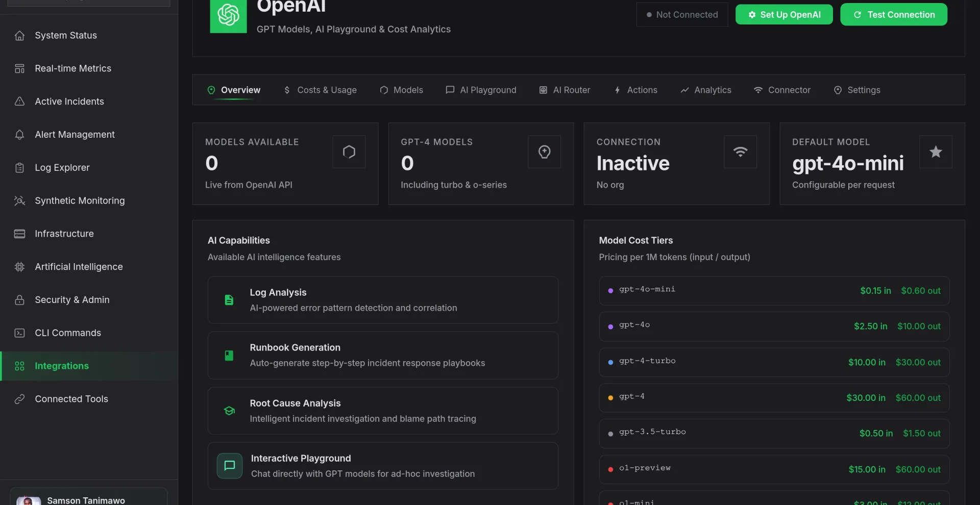The width and height of the screenshot is (980, 505).
Task: Switch to the Overview tab
Action: click(x=234, y=90)
